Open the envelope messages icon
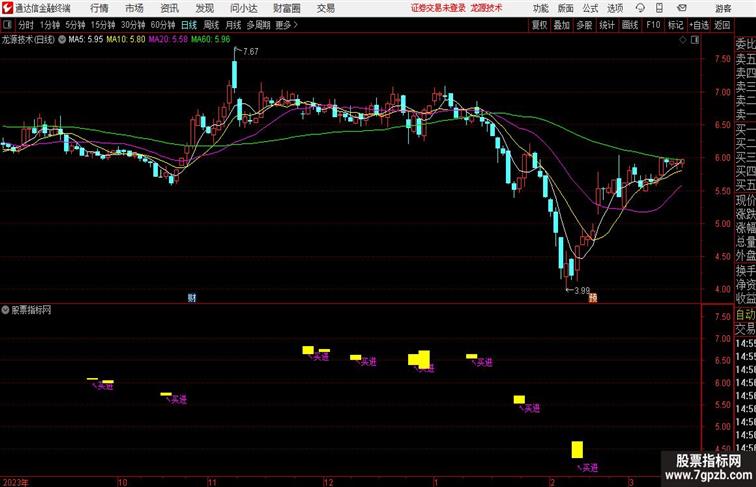This screenshot has height=487, width=756. click(682, 8)
